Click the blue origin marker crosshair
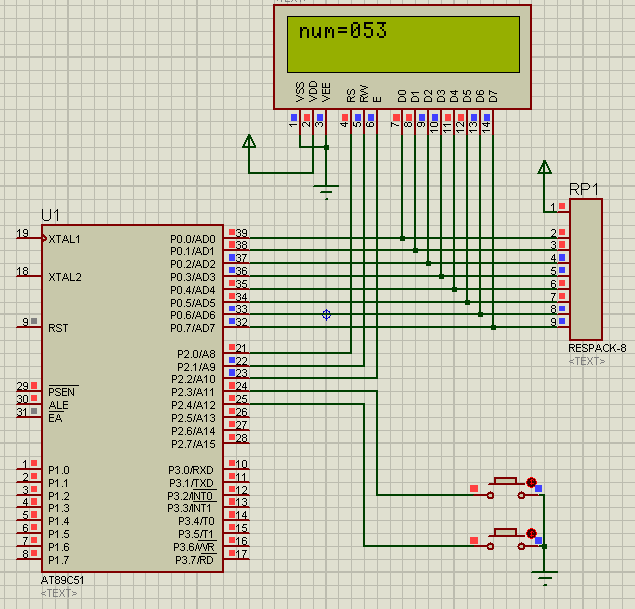635x609 pixels. [326, 315]
